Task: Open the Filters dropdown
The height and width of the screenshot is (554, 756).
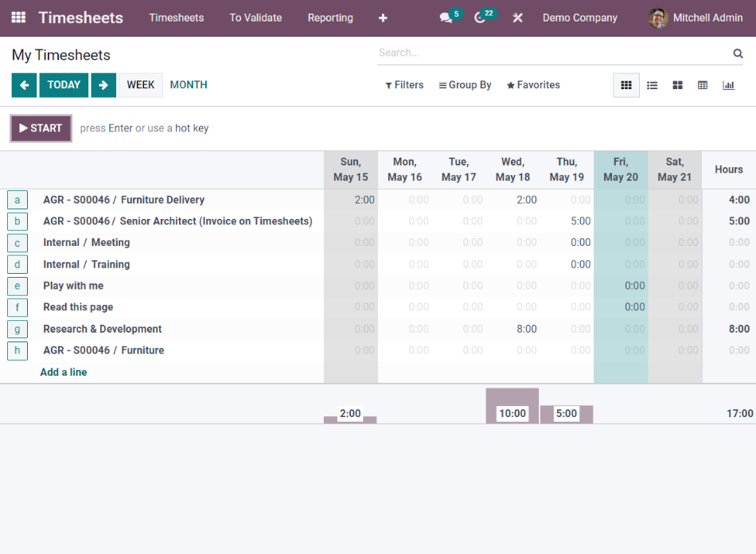Action: (x=403, y=84)
